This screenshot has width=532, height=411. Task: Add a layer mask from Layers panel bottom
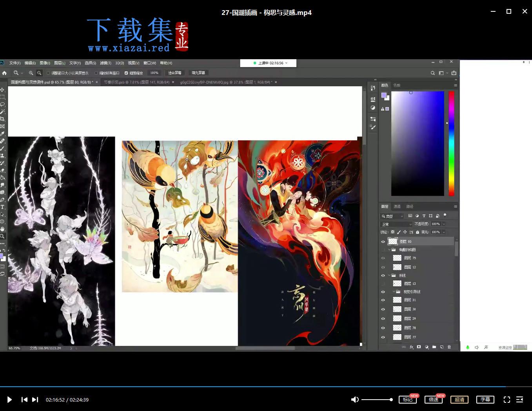coord(419,347)
